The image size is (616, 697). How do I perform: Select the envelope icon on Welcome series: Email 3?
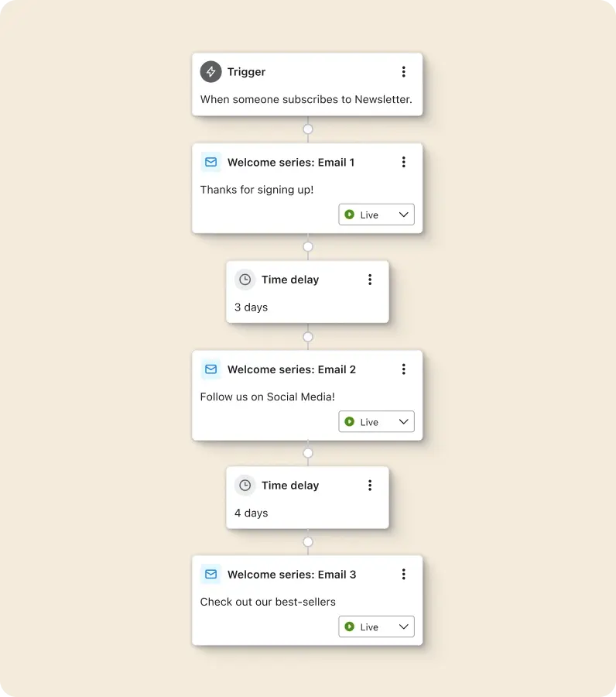(210, 574)
